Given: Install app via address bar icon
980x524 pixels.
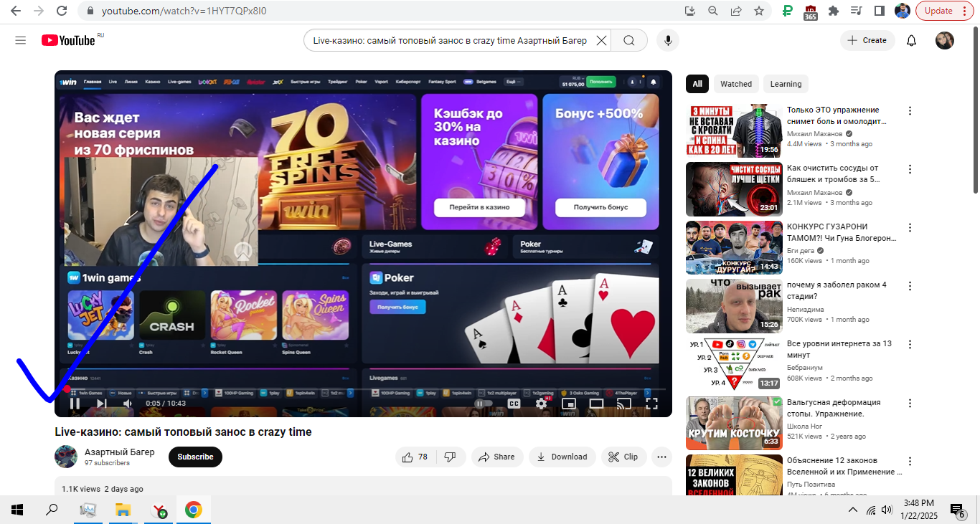Looking at the screenshot, I should 690,11.
